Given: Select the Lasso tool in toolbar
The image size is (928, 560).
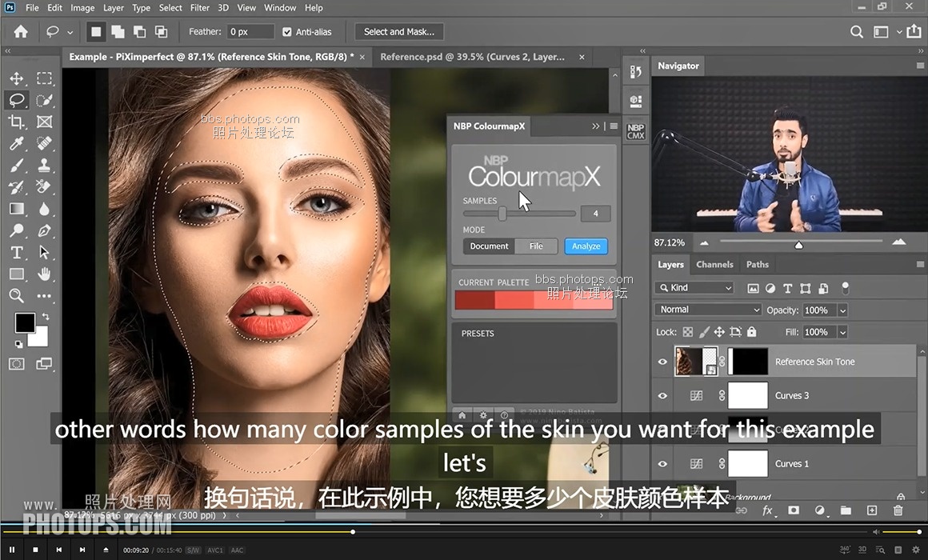Looking at the screenshot, I should pyautogui.click(x=17, y=100).
